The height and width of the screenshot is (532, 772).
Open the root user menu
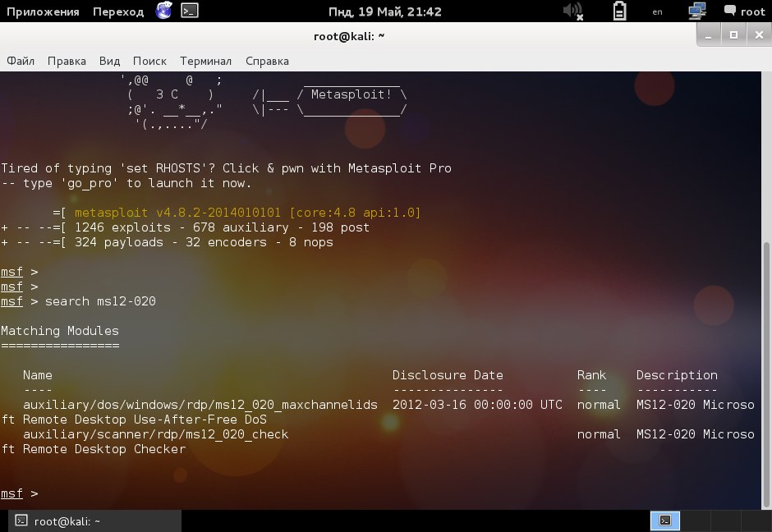click(x=744, y=11)
